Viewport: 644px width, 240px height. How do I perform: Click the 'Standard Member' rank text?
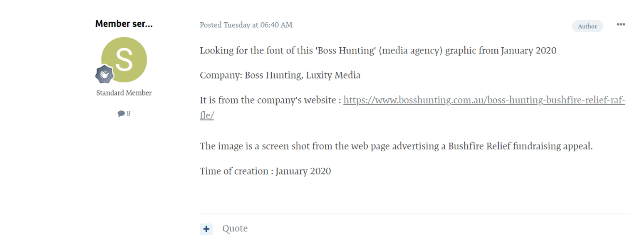click(124, 93)
